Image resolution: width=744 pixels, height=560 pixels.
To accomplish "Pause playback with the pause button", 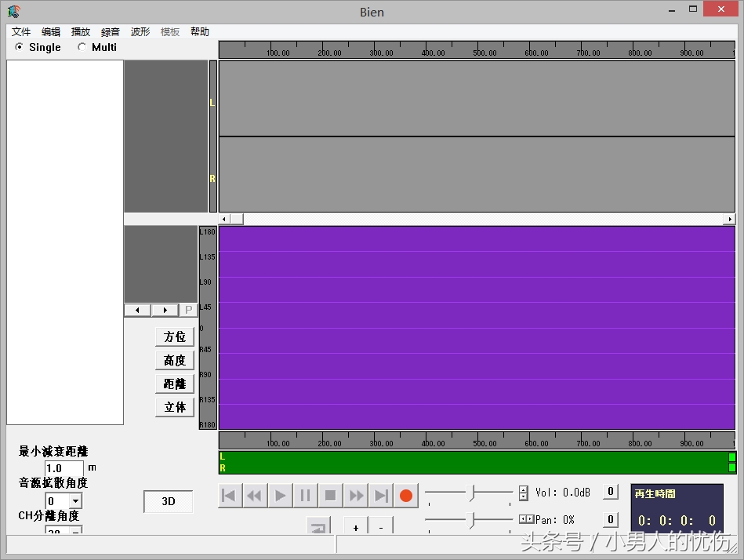I will click(x=305, y=496).
